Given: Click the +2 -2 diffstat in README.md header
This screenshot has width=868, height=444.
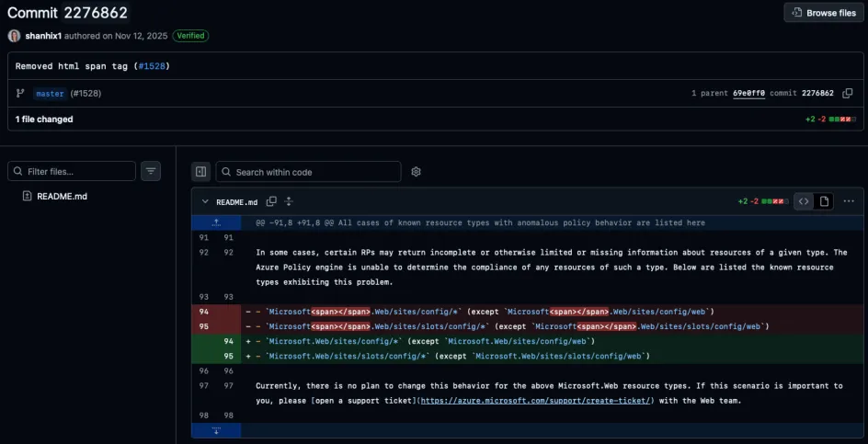Looking at the screenshot, I should click(763, 201).
